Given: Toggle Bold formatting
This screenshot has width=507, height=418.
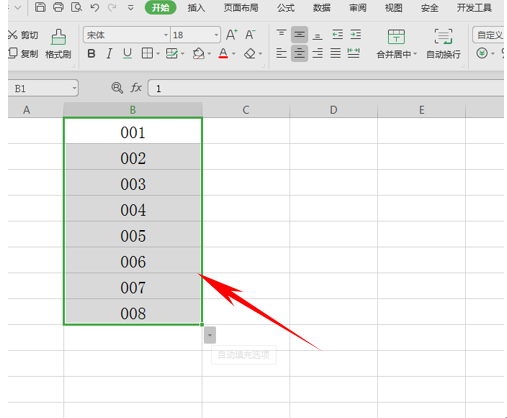Looking at the screenshot, I should (x=91, y=54).
